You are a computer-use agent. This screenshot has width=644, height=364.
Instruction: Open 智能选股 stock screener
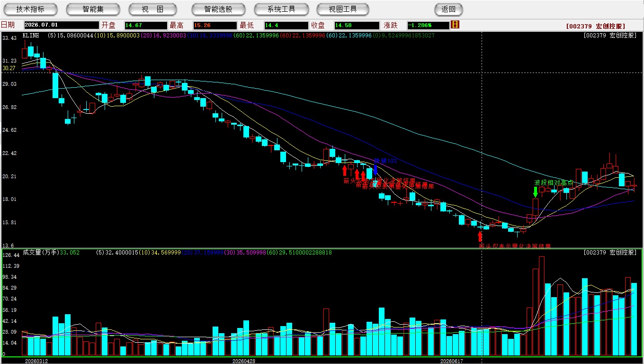click(218, 9)
